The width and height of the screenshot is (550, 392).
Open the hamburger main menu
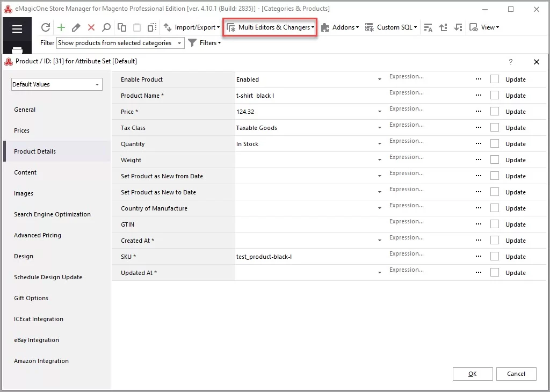point(17,29)
